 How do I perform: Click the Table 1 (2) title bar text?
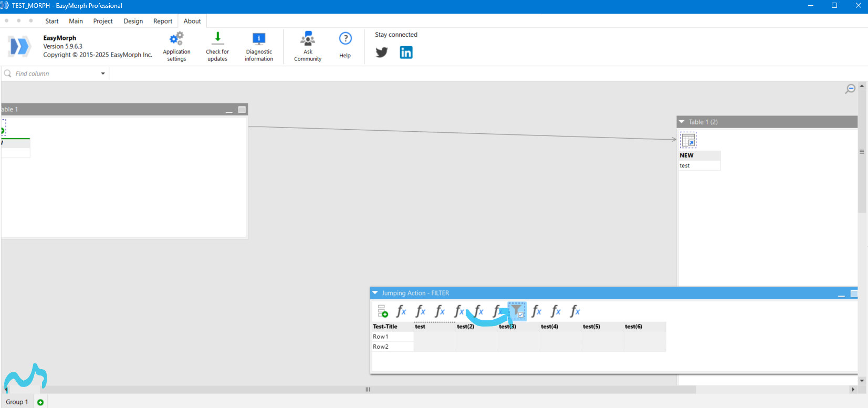click(703, 122)
